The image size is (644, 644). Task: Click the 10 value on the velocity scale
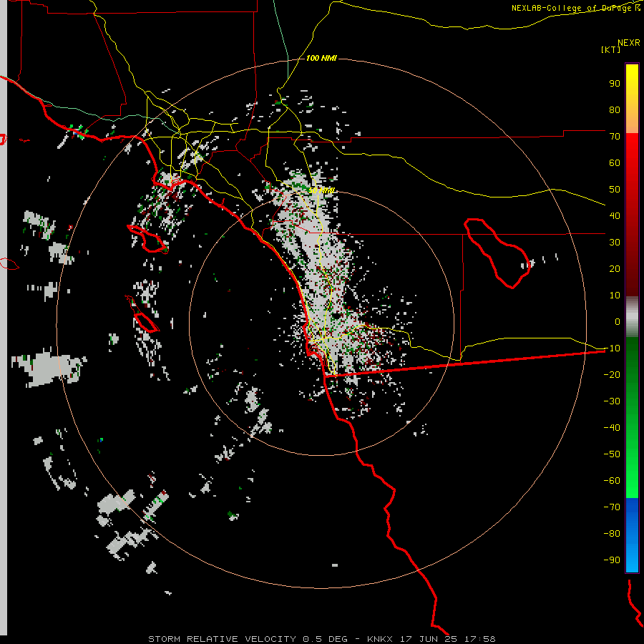click(x=615, y=296)
